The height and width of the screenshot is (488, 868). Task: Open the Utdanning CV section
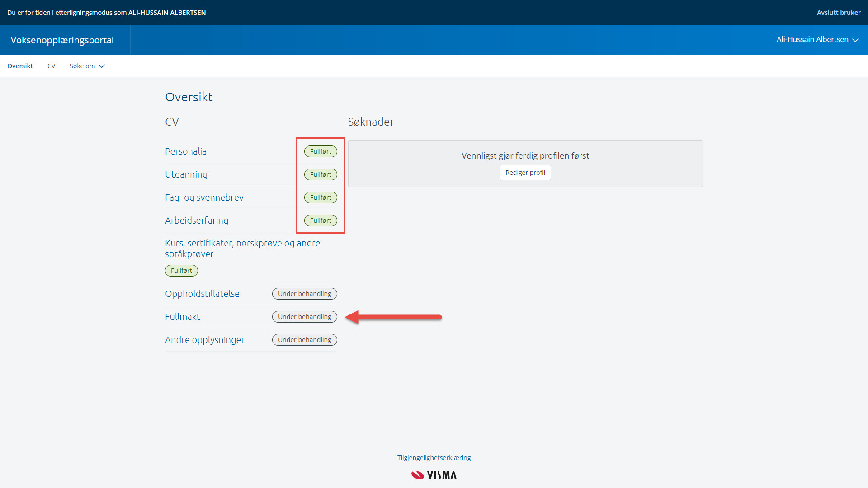tap(186, 174)
